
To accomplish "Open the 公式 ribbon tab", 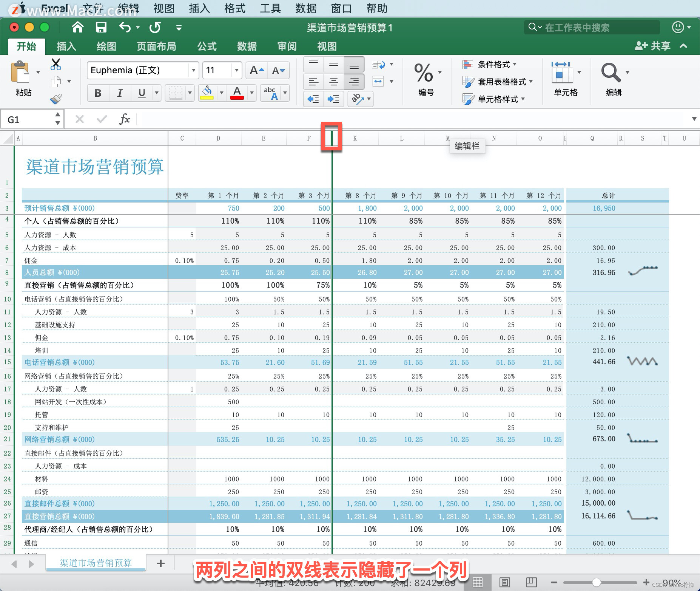I will [207, 46].
